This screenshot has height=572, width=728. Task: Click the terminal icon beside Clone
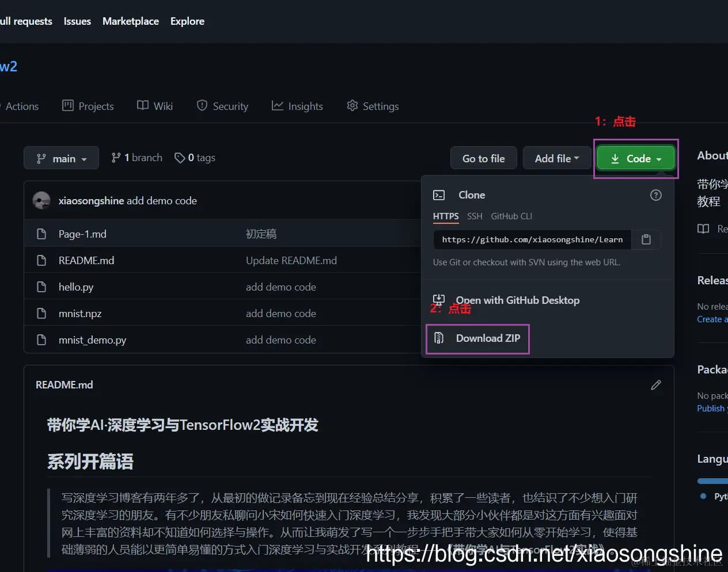click(x=439, y=195)
